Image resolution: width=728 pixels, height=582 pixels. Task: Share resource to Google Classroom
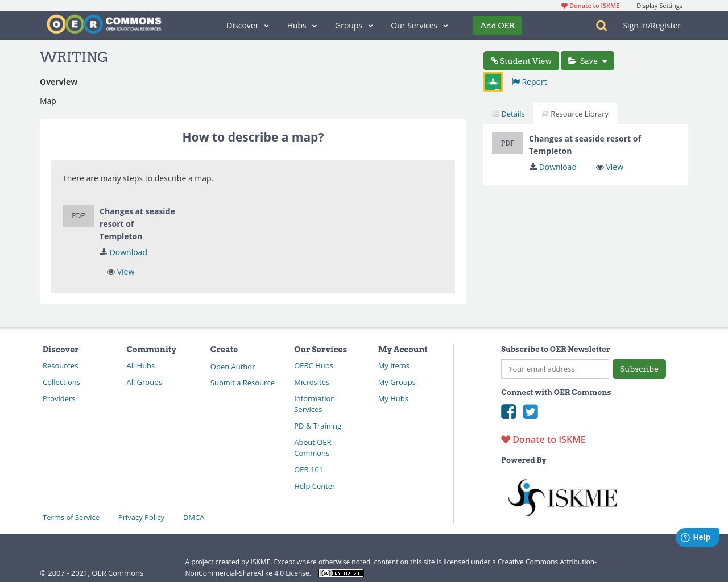tap(493, 81)
